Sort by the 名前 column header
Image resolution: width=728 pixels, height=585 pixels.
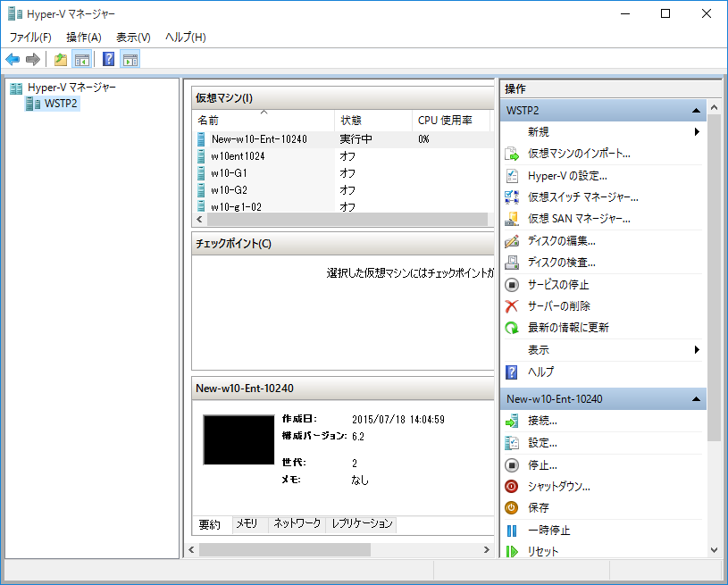(x=264, y=121)
